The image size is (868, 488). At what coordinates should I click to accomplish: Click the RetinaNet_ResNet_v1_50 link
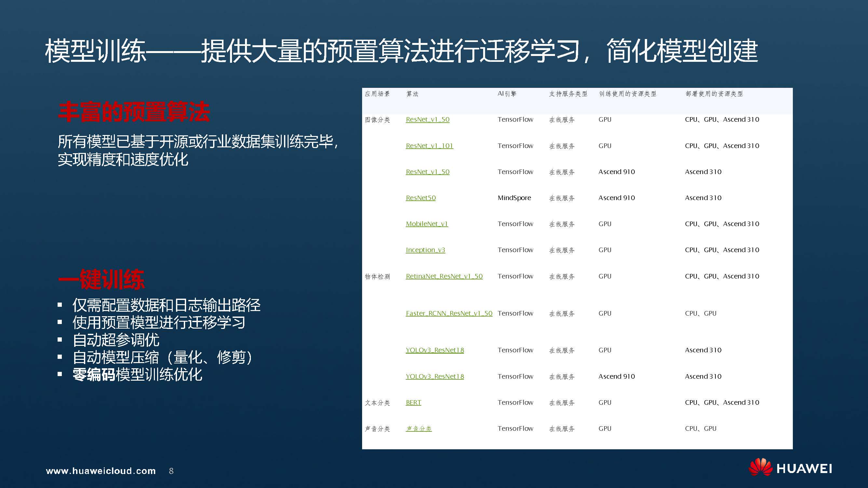444,276
